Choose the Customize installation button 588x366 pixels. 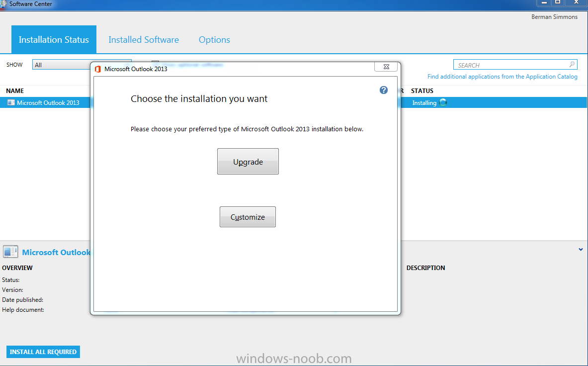[248, 217]
